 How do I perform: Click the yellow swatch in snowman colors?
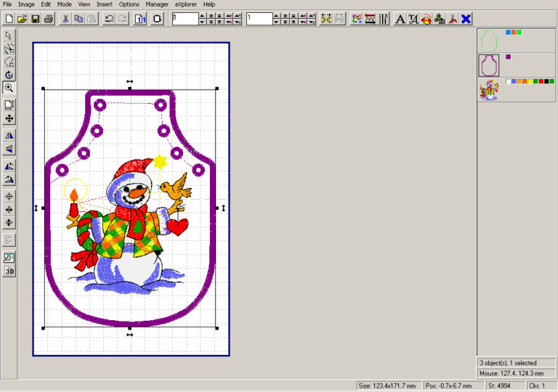[530, 81]
